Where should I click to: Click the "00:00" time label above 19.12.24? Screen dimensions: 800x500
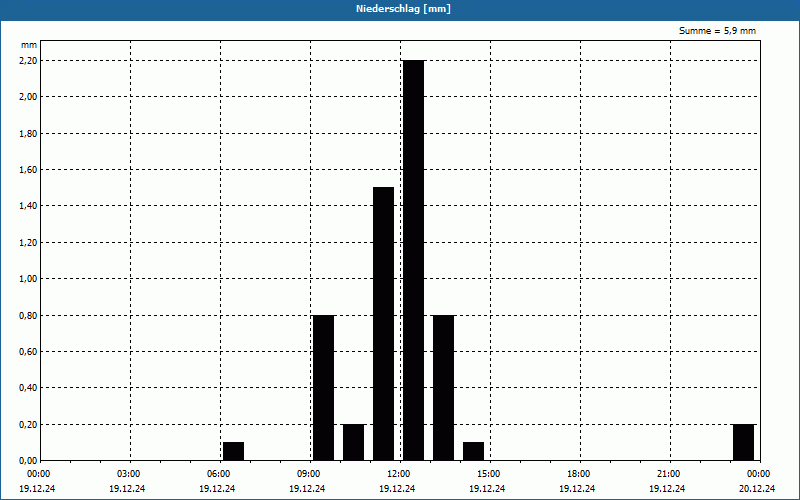[39, 474]
